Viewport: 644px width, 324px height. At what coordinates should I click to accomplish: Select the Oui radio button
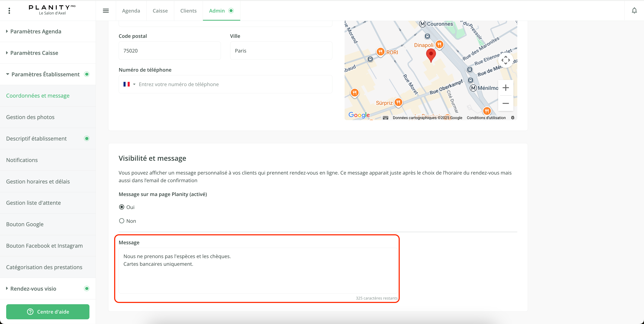(x=122, y=207)
